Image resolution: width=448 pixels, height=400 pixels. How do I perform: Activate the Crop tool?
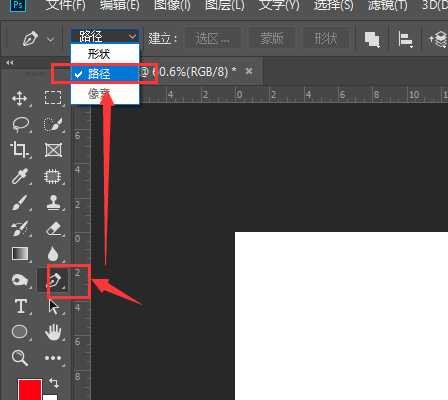tap(19, 150)
